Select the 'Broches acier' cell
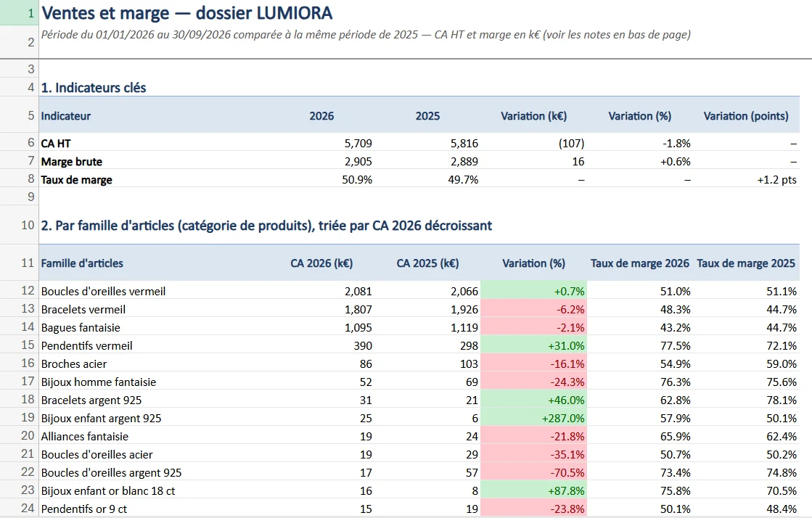812x518 pixels. pos(155,363)
